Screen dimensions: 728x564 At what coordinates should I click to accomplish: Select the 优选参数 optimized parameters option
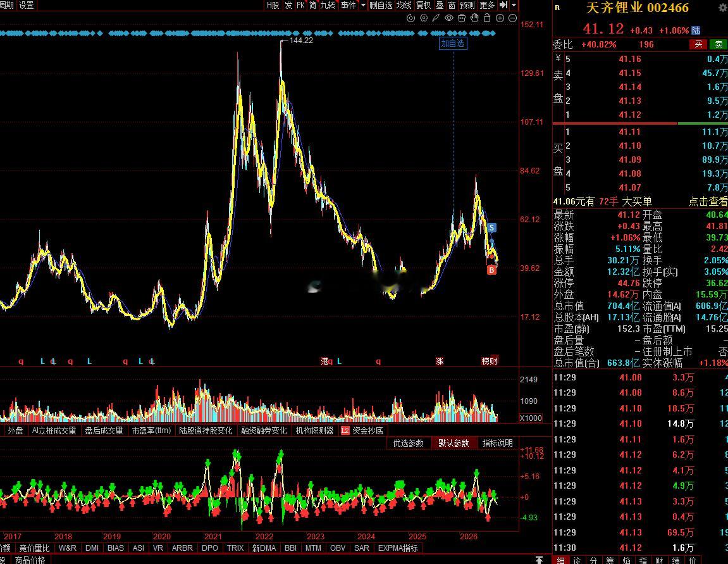[x=408, y=443]
